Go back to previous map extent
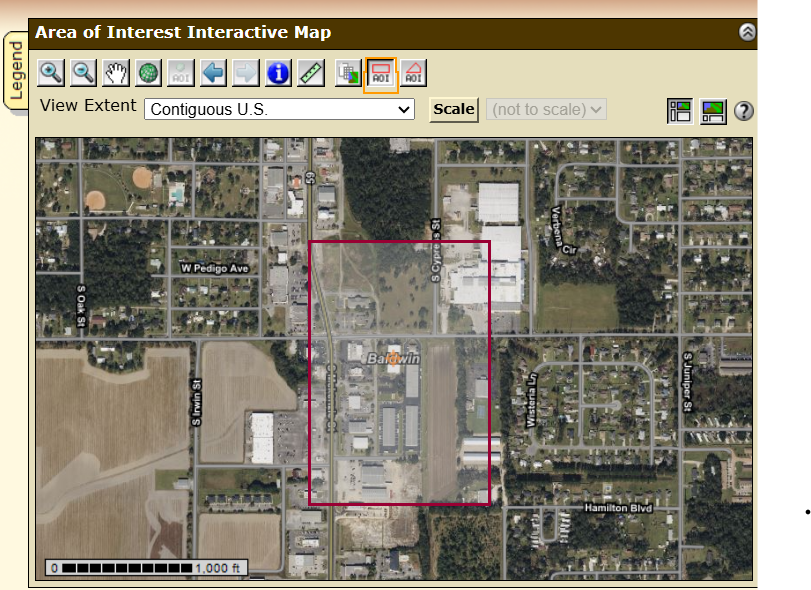Screen dimensions: 811x590 point(213,73)
